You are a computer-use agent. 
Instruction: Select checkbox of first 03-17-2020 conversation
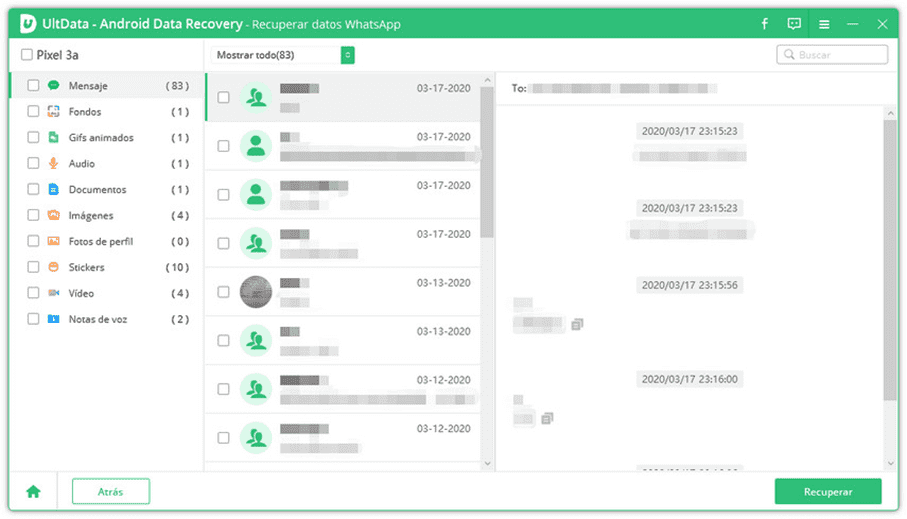[x=223, y=97]
